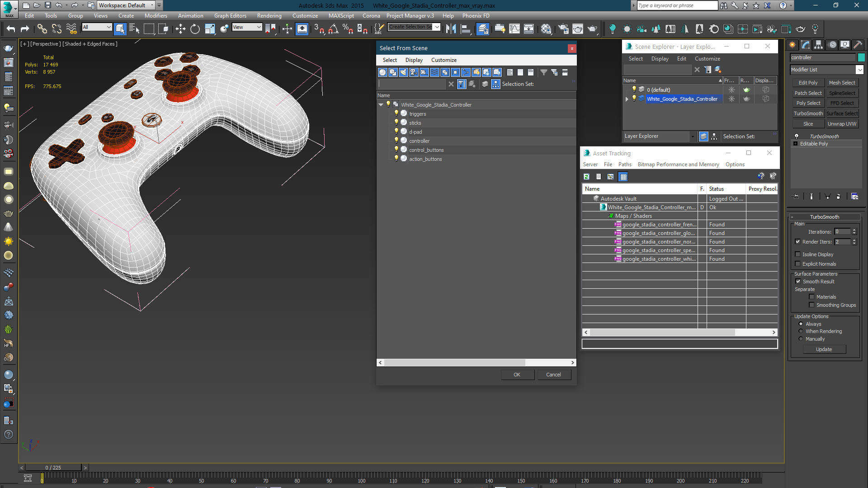Viewport: 868px width, 488px height.
Task: Click the Hierarchy panel tab icon
Action: (818, 45)
